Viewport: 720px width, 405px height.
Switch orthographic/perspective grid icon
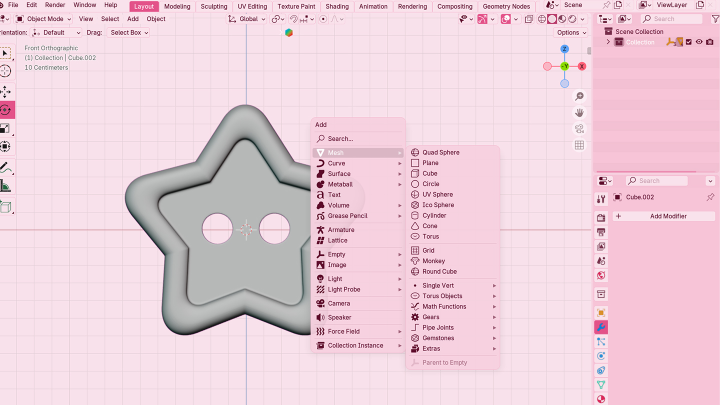tap(579, 145)
